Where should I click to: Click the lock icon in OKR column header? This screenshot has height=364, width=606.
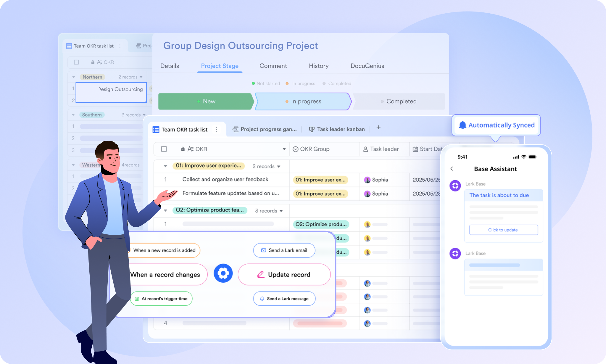click(x=183, y=149)
